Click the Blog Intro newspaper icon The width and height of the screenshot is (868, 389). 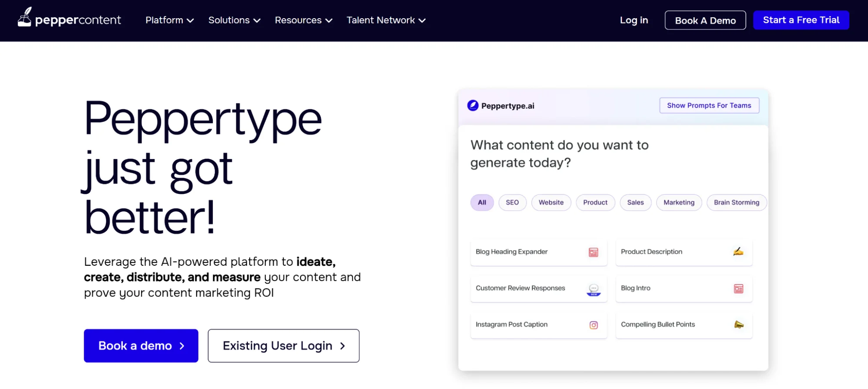pos(738,289)
